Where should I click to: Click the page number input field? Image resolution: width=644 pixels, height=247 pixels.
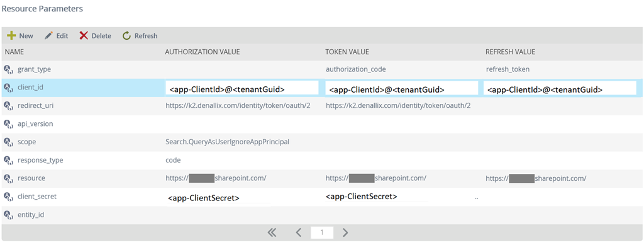pos(322,233)
